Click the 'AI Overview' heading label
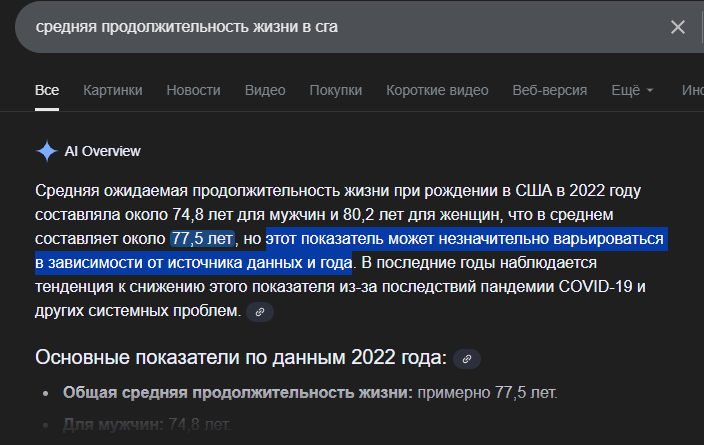 click(x=102, y=151)
